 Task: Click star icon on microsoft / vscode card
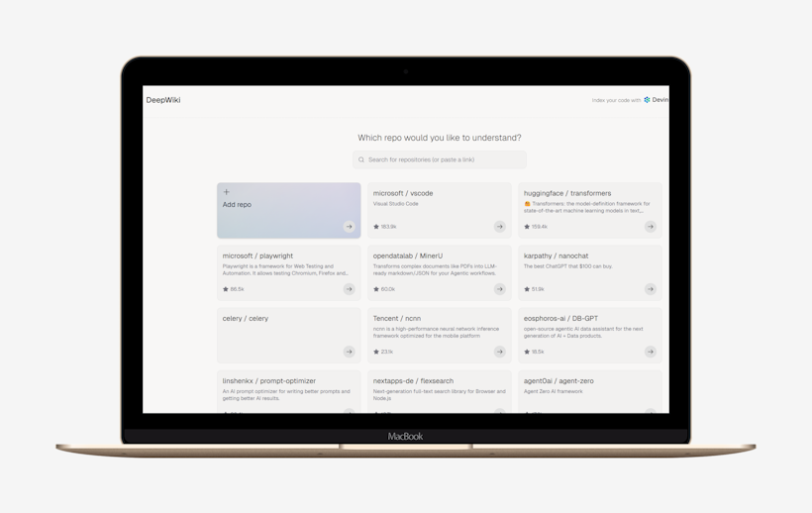[376, 226]
